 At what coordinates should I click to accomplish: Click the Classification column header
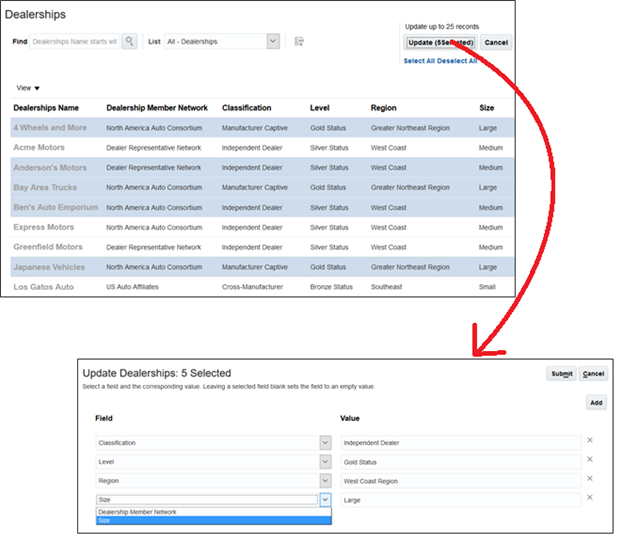coord(246,108)
